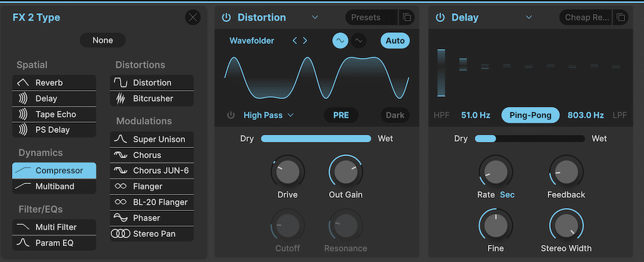
Task: Click the copy icon next to Cheap Re... preset
Action: click(621, 18)
